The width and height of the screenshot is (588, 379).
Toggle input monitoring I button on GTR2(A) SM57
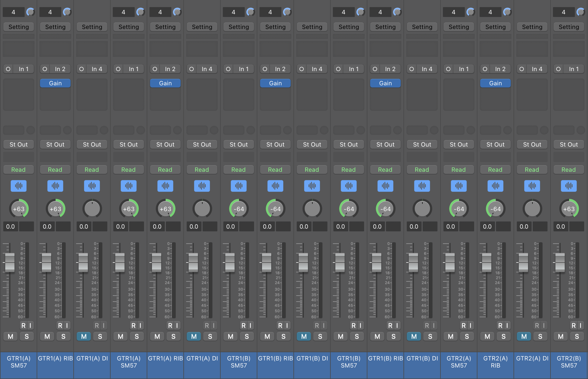(x=470, y=325)
